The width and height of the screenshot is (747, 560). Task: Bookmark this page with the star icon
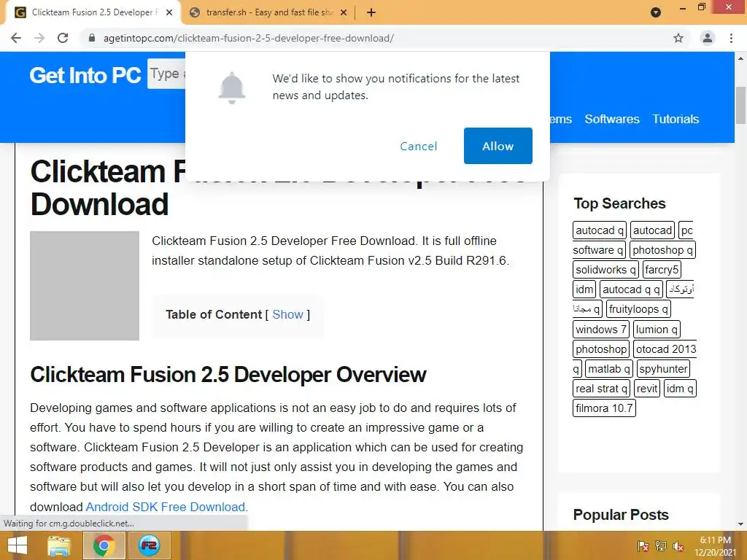coord(678,38)
